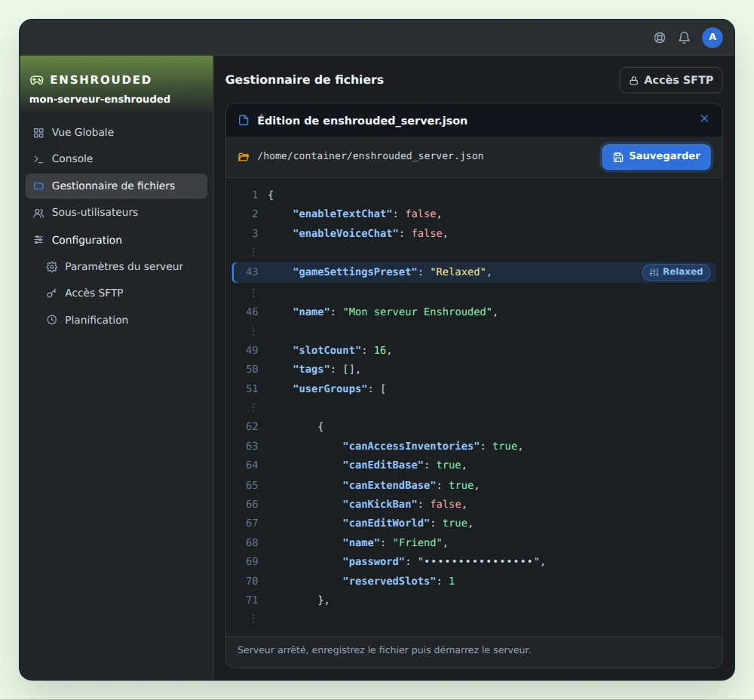754x700 pixels.
Task: Expand folded lines after line 46
Action: point(253,331)
